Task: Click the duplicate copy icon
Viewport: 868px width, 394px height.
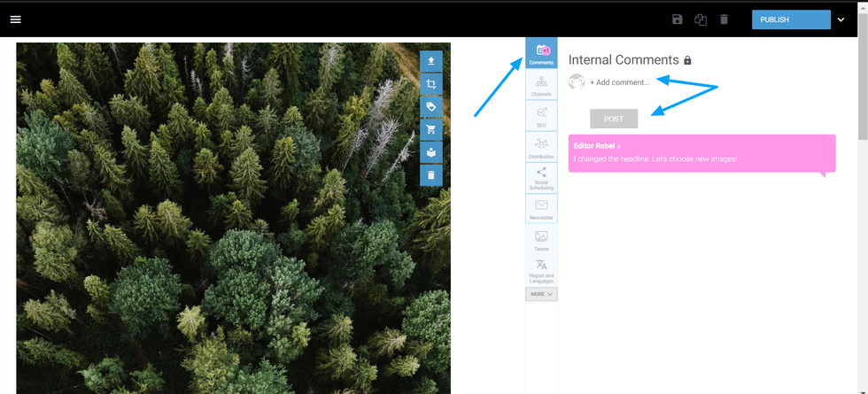Action: [701, 19]
